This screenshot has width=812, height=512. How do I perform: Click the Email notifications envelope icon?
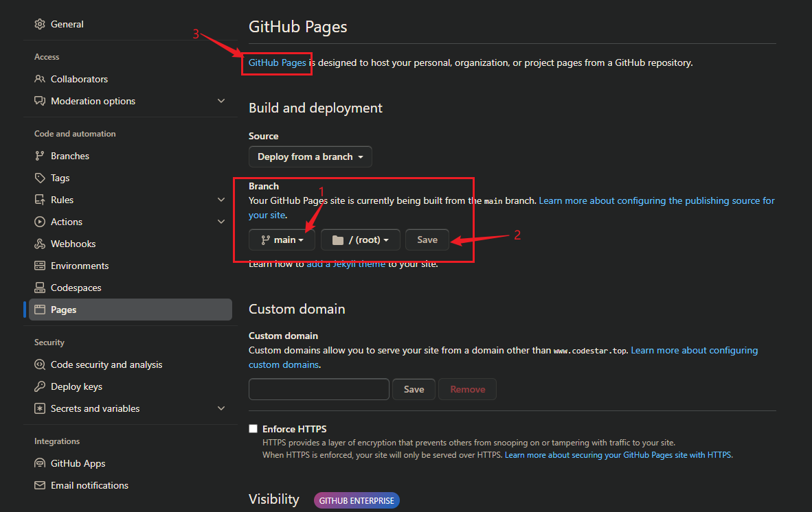[40, 485]
